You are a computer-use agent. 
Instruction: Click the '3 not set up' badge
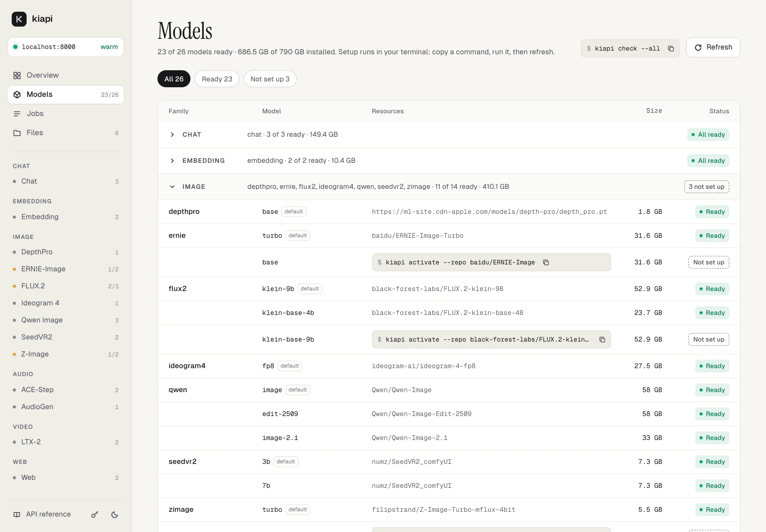click(x=707, y=187)
